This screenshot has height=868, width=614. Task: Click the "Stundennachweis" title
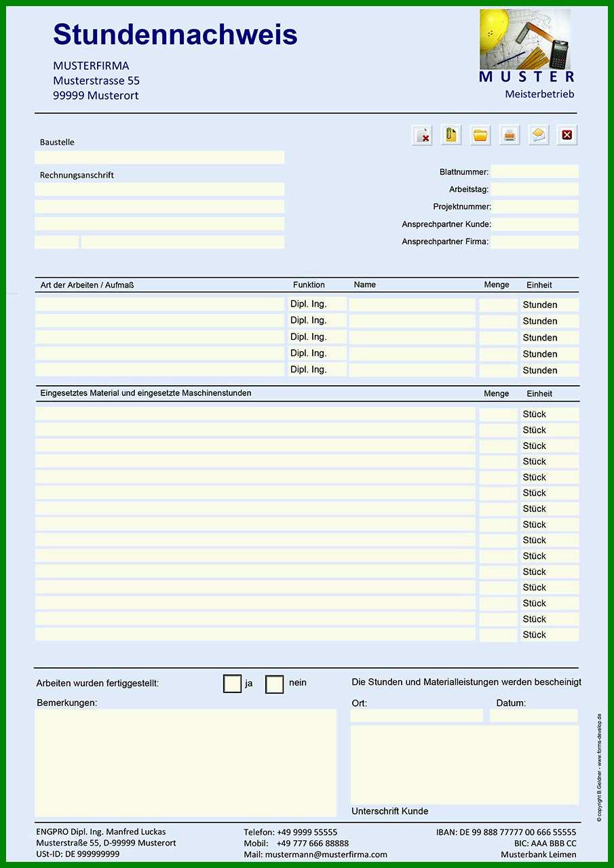175,34
